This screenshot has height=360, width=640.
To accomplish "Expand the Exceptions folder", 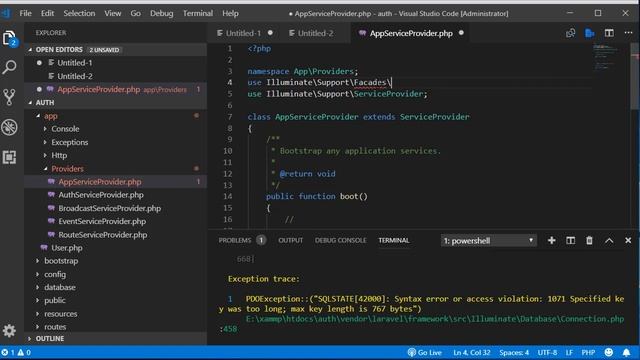I will [x=45, y=142].
